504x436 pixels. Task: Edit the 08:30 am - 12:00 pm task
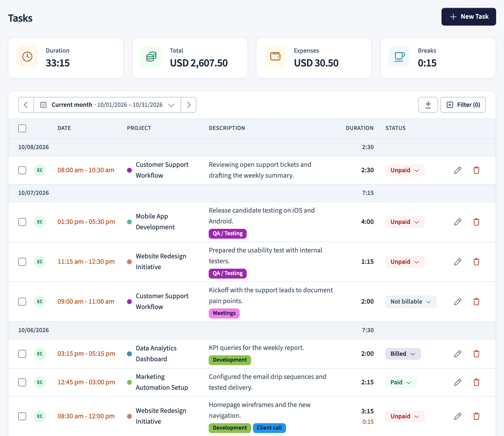(x=458, y=416)
